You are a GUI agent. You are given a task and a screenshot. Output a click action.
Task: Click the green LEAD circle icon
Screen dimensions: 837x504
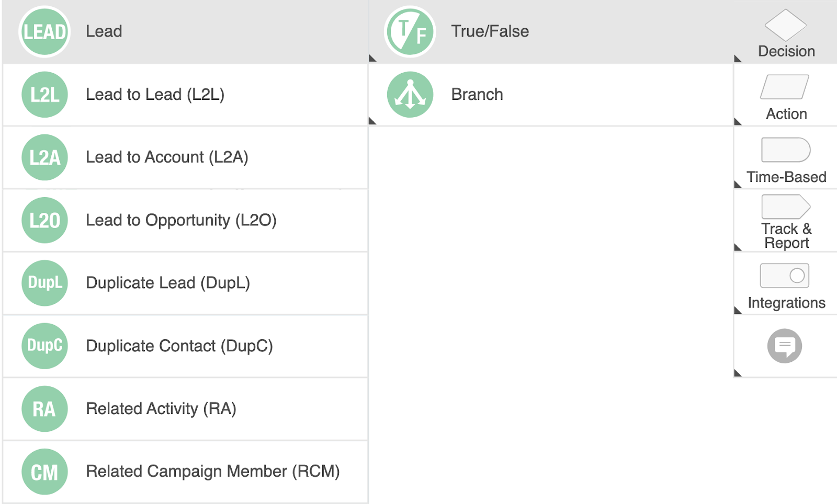pyautogui.click(x=44, y=32)
